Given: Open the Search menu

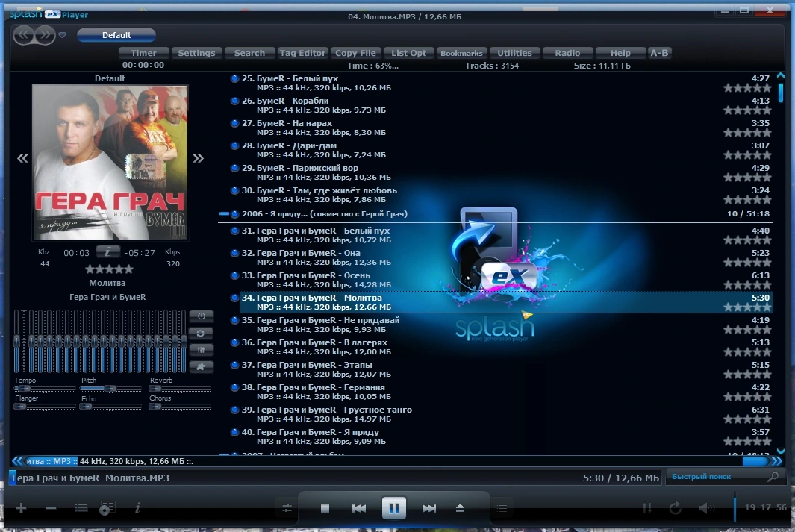Looking at the screenshot, I should [249, 53].
